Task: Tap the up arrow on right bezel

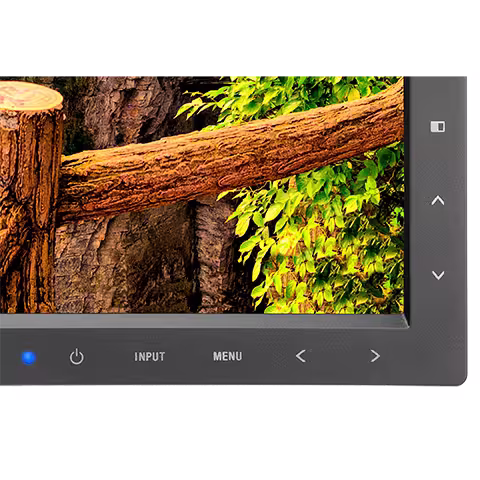Action: (x=438, y=200)
